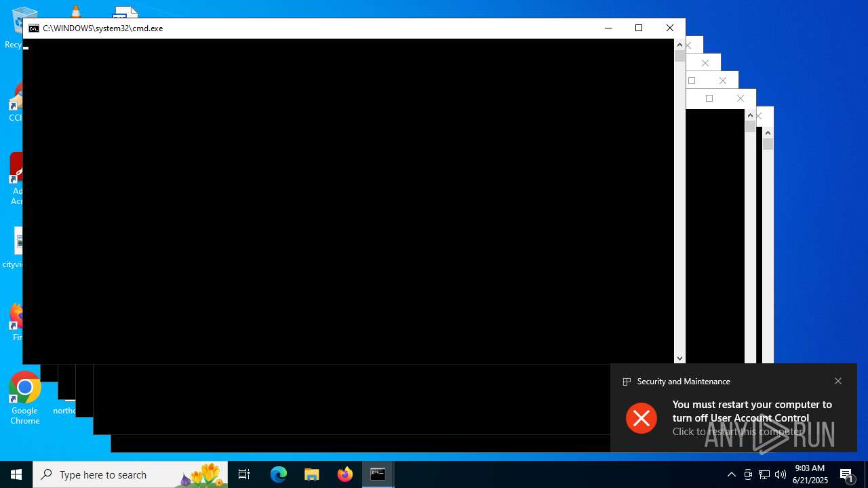The height and width of the screenshot is (488, 868).
Task: Click the cmd.exe title bar icon
Action: [33, 28]
